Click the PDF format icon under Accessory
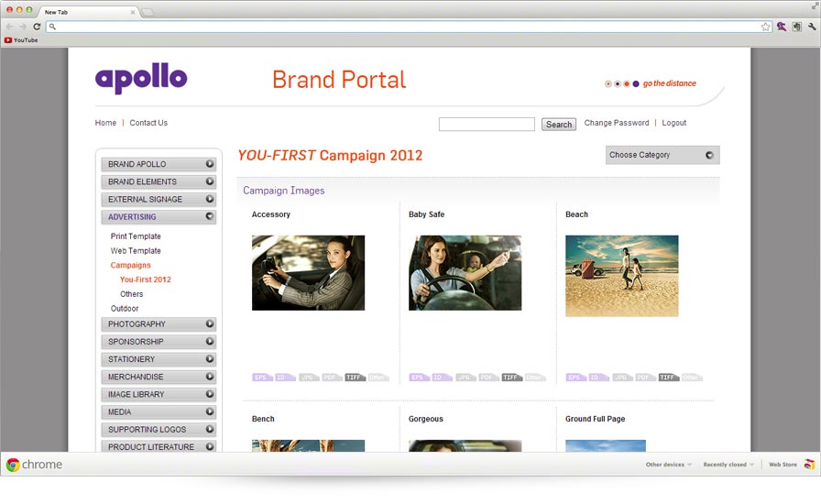Image resolution: width=821 pixels, height=504 pixels. (332, 377)
